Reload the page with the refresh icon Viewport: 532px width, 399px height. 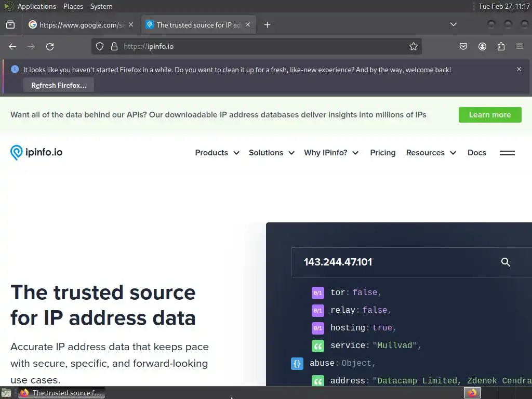[50, 46]
